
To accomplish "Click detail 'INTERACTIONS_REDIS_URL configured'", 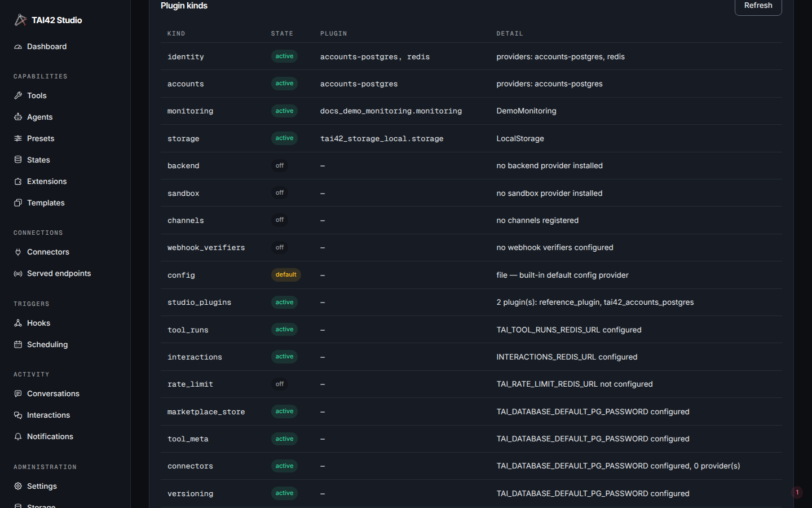I will [x=567, y=357].
